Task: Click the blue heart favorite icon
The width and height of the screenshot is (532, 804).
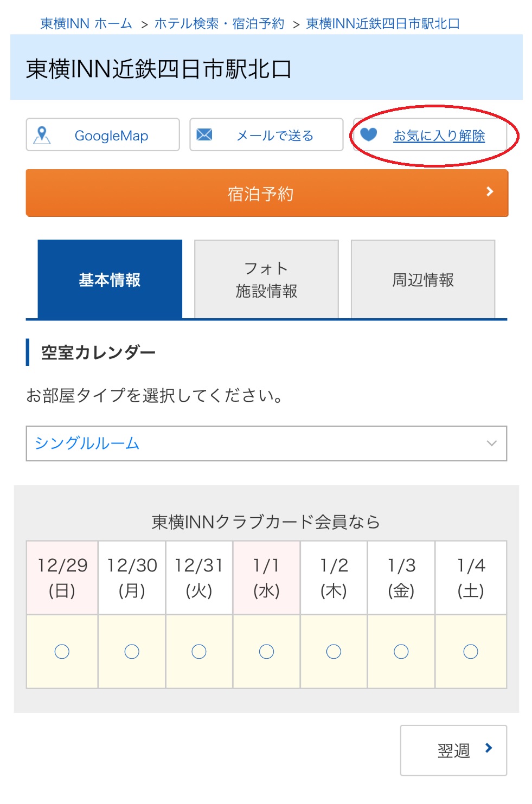Action: 369,134
